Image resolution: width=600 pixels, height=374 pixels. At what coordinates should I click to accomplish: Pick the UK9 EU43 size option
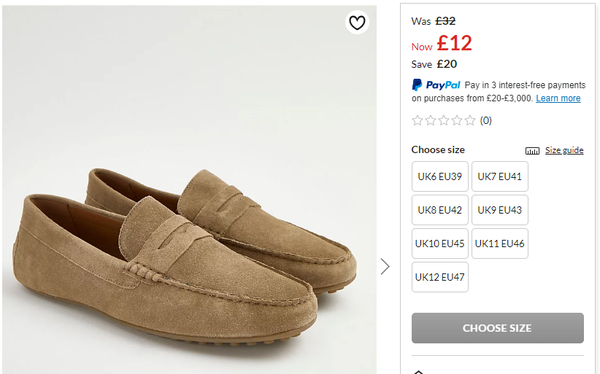click(500, 210)
